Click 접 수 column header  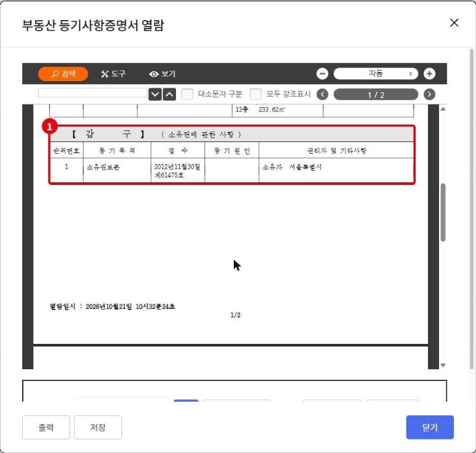[x=178, y=151]
